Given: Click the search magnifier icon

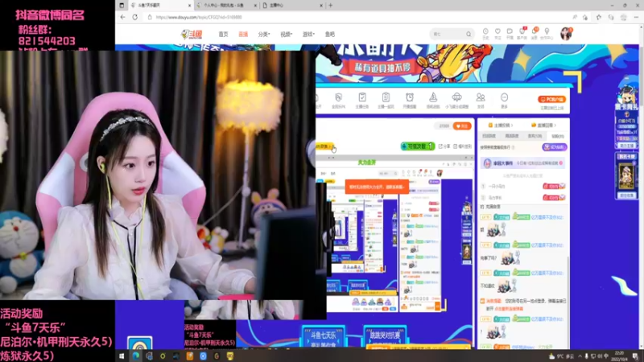Looking at the screenshot, I should tap(469, 34).
